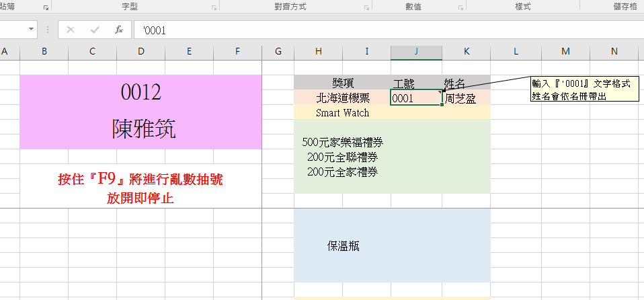The width and height of the screenshot is (644, 300).
Task: Select column L header
Action: pos(516,51)
